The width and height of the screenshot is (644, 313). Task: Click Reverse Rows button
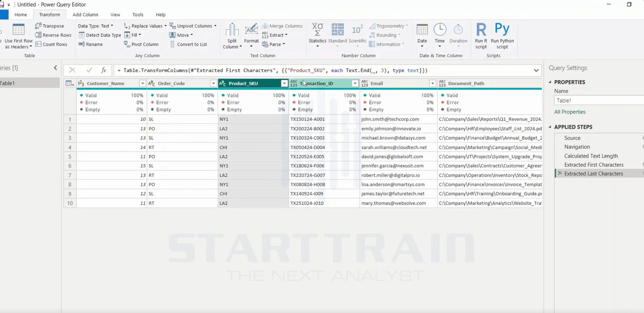click(53, 35)
